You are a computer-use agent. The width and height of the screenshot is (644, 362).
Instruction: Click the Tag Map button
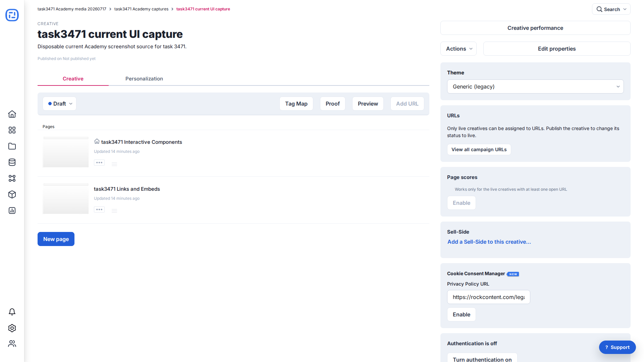[296, 104]
